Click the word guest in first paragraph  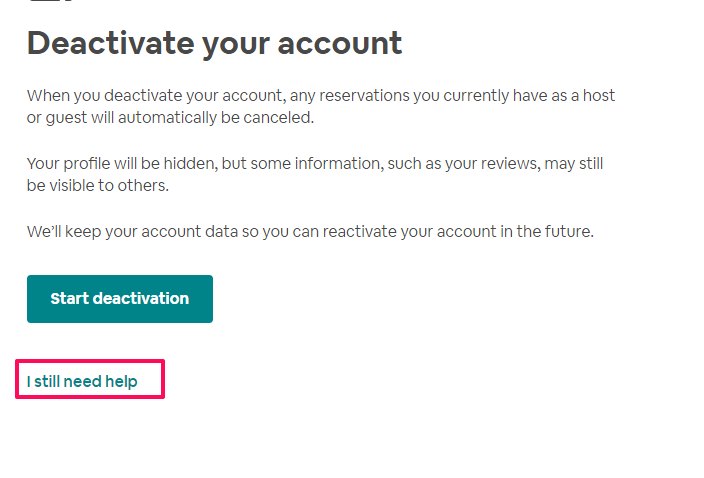tap(66, 118)
